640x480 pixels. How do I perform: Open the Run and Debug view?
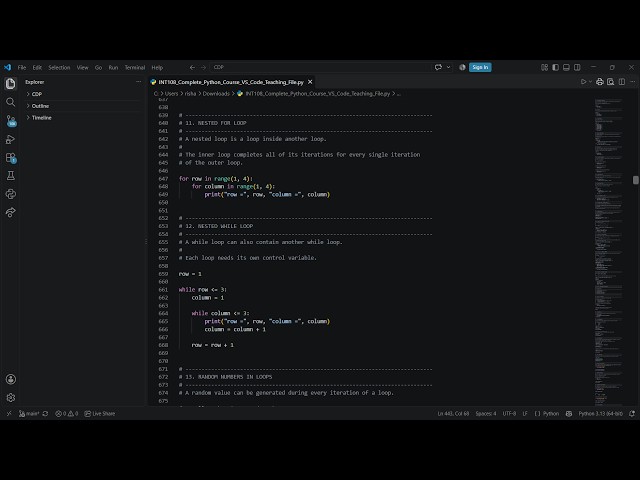click(x=11, y=139)
